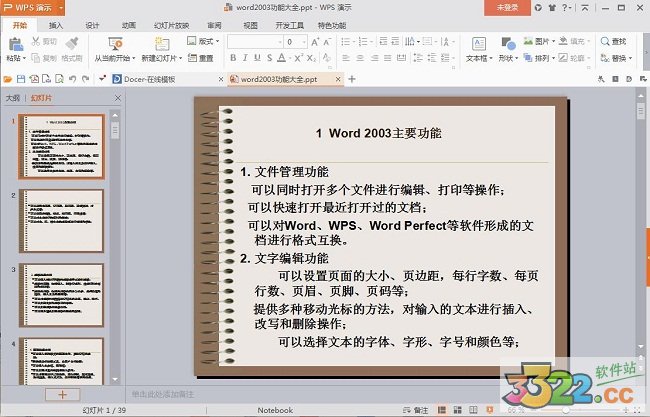The height and width of the screenshot is (417, 650).
Task: Click the export to PDF icon in quick toolbar
Action: (x=34, y=79)
